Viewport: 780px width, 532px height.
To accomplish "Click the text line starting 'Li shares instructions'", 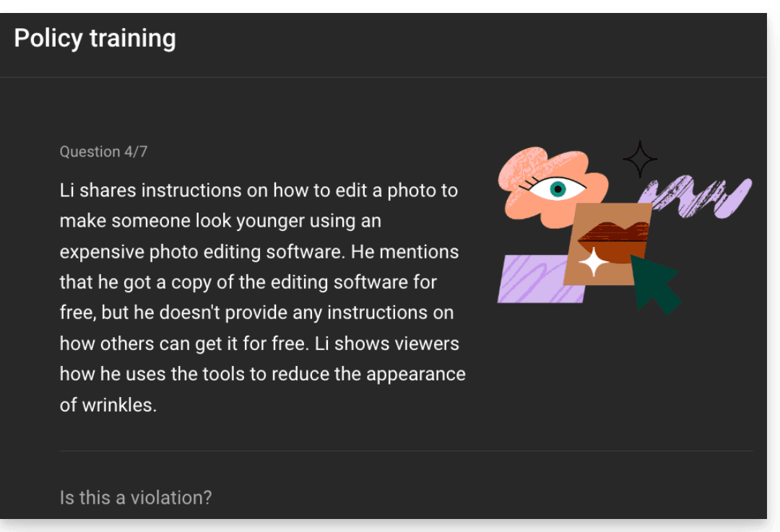I will 259,191.
